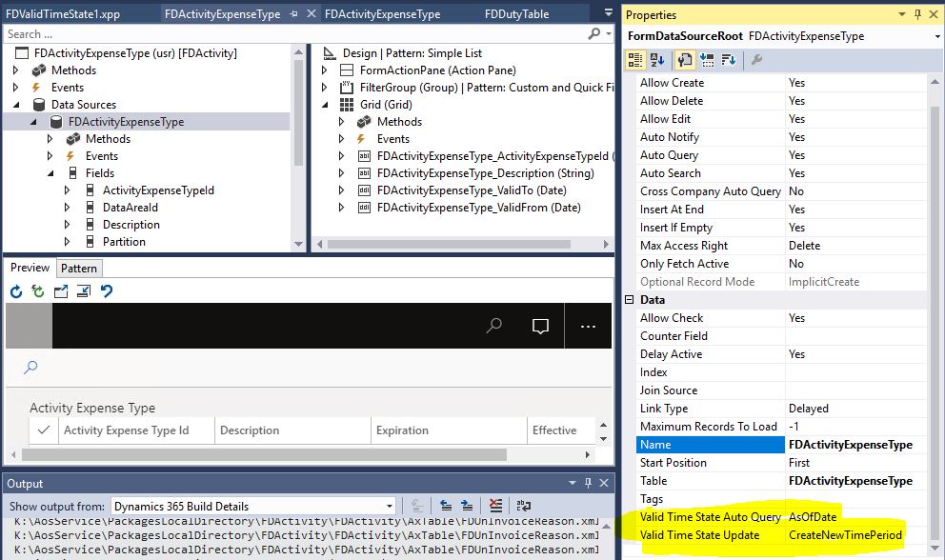
Task: Select the Grid (Grid) node in design tree
Action: [x=386, y=104]
